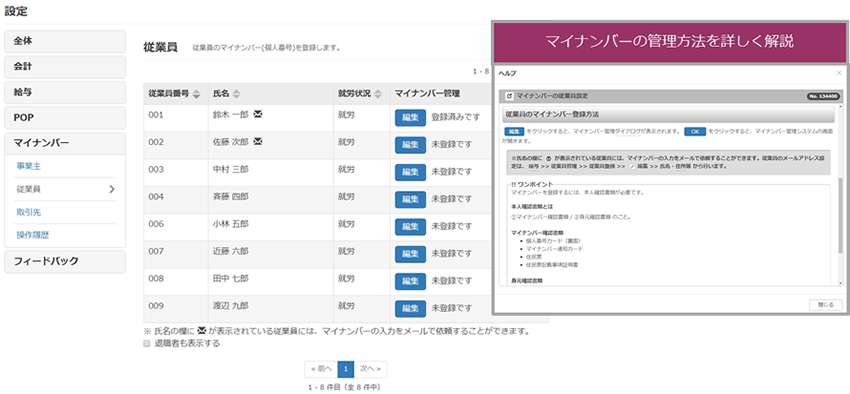Image resolution: width=850 pixels, height=394 pixels.
Task: Click マイナンバーの管理方法を詳しく解説 banner
Action: [x=669, y=42]
